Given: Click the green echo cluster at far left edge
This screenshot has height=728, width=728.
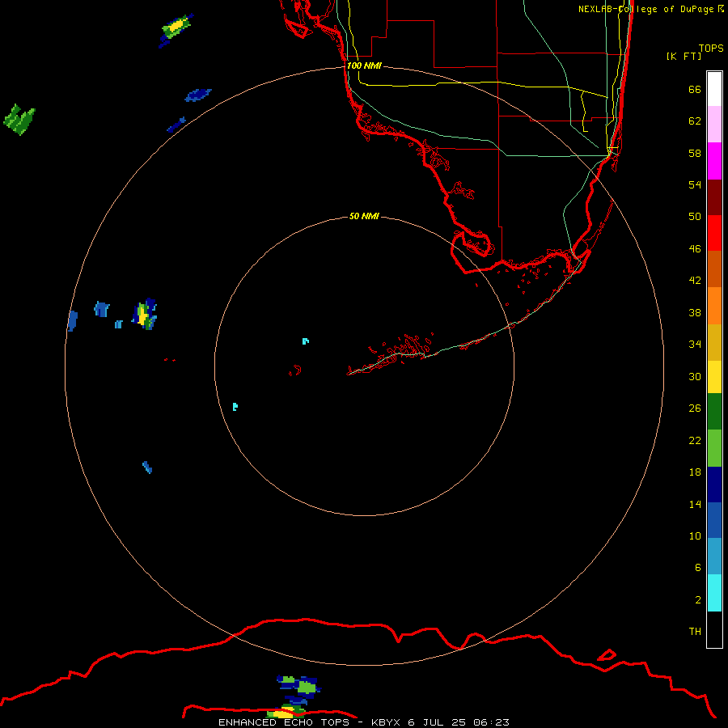Looking at the screenshot, I should click(x=19, y=120).
